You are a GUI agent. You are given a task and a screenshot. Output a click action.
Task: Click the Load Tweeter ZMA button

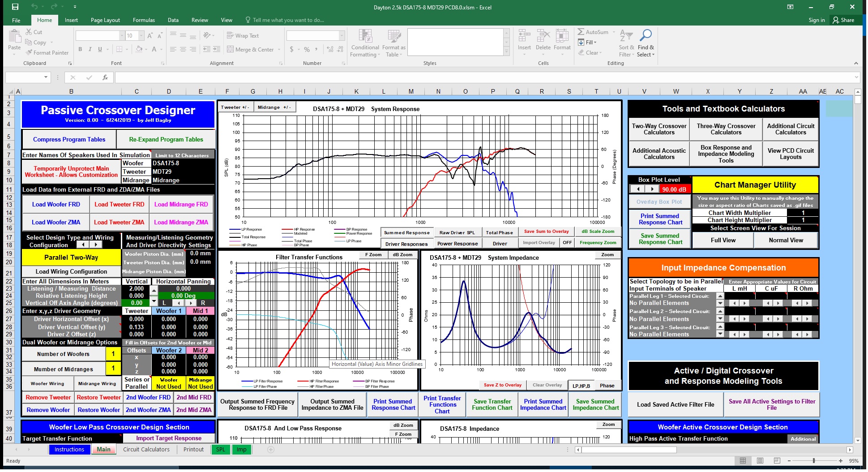119,222
